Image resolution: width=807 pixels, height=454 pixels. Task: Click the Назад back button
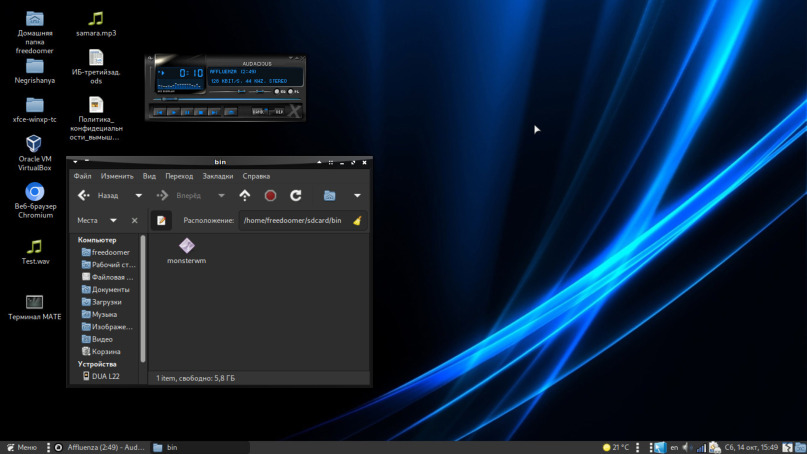pos(98,196)
